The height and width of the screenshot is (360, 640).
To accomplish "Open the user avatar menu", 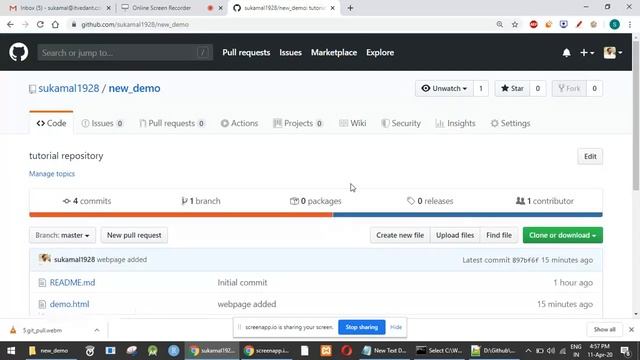I will coord(613,53).
